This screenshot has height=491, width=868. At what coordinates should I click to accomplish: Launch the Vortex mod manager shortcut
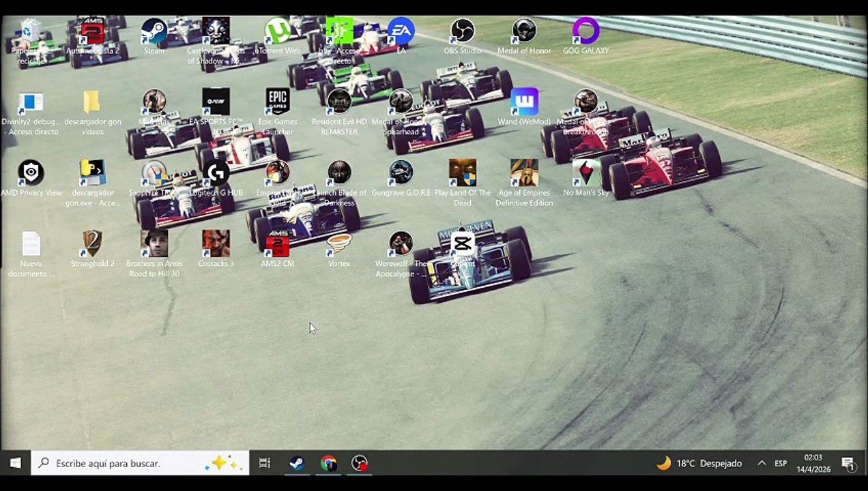[x=339, y=250]
